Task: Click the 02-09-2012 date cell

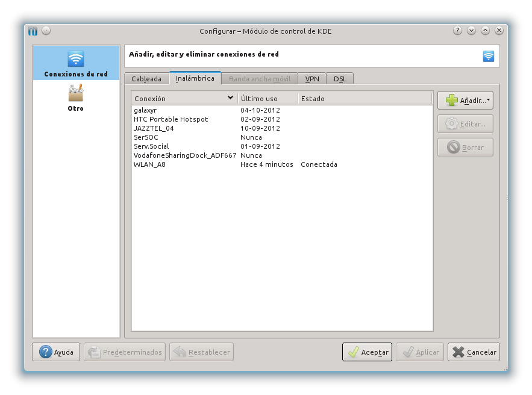Action: coord(260,119)
